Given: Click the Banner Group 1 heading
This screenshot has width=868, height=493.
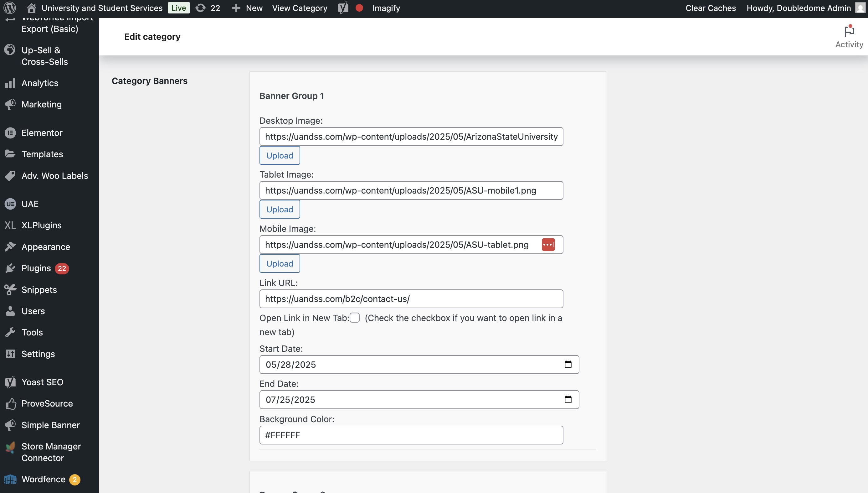Looking at the screenshot, I should [x=292, y=96].
